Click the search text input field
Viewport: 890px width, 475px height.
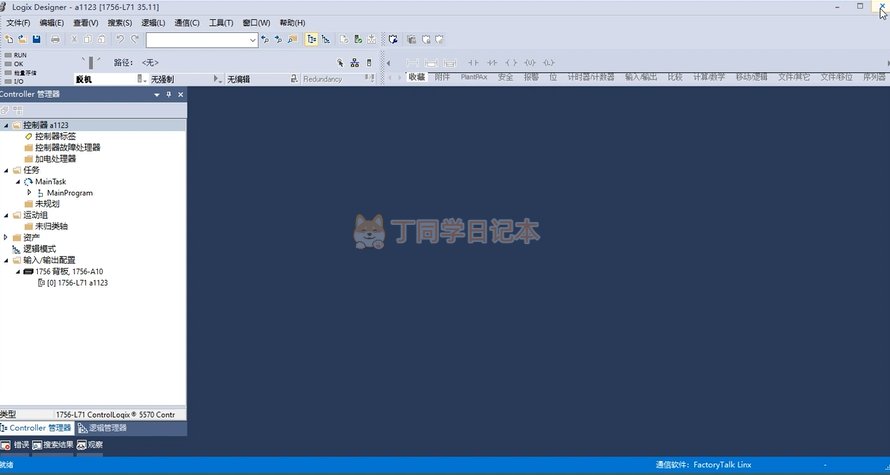(197, 40)
